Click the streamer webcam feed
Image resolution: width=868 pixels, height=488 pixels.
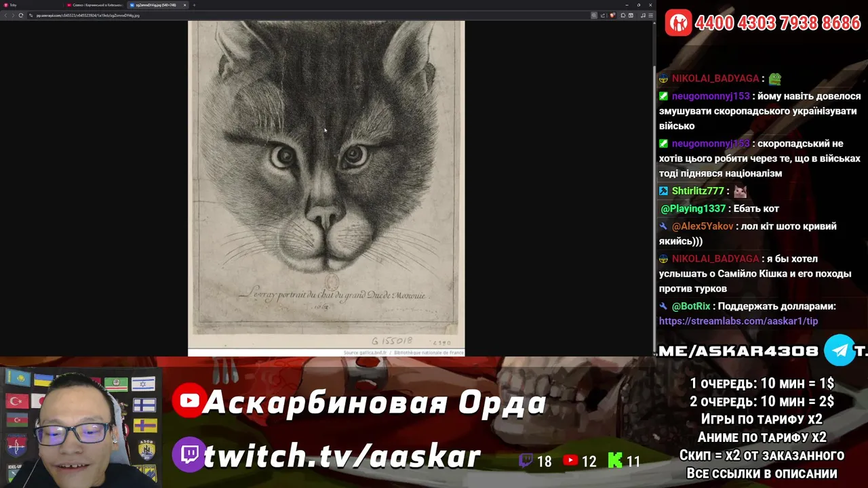pos(81,427)
